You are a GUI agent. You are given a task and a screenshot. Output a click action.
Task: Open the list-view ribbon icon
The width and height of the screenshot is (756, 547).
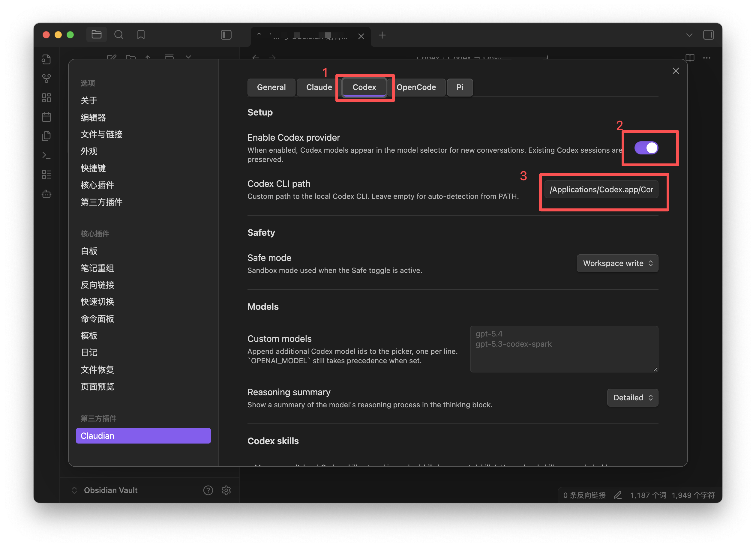[46, 175]
